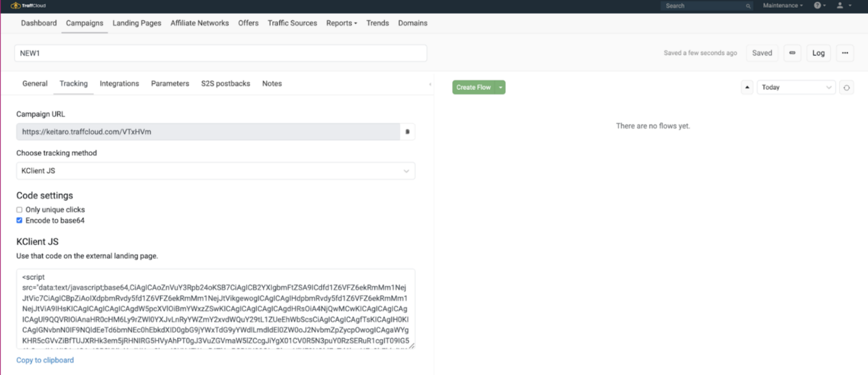Click the 'Campaign URL' label
The image size is (868, 375).
point(40,114)
